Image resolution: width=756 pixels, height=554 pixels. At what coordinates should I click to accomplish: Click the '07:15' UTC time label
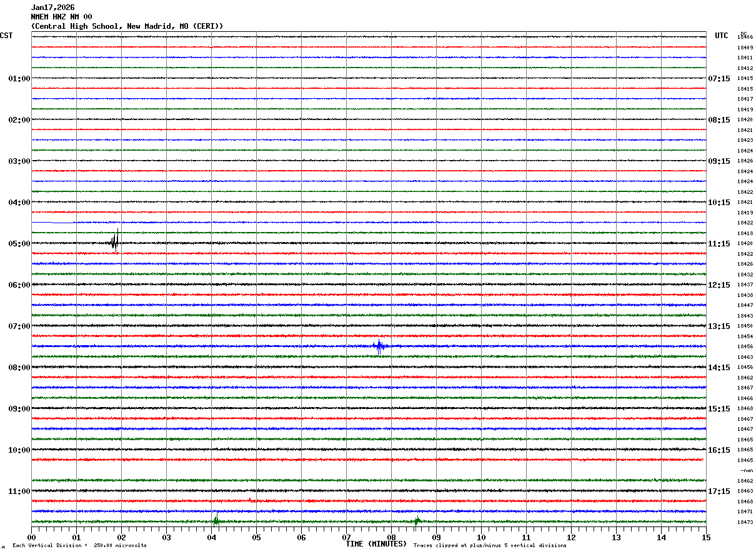[x=719, y=79]
